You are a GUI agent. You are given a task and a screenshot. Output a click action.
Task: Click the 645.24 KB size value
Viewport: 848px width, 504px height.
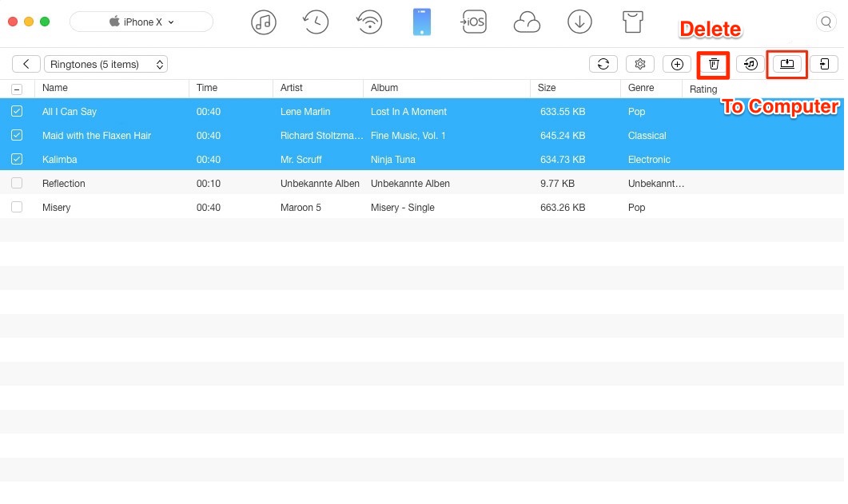pos(563,136)
